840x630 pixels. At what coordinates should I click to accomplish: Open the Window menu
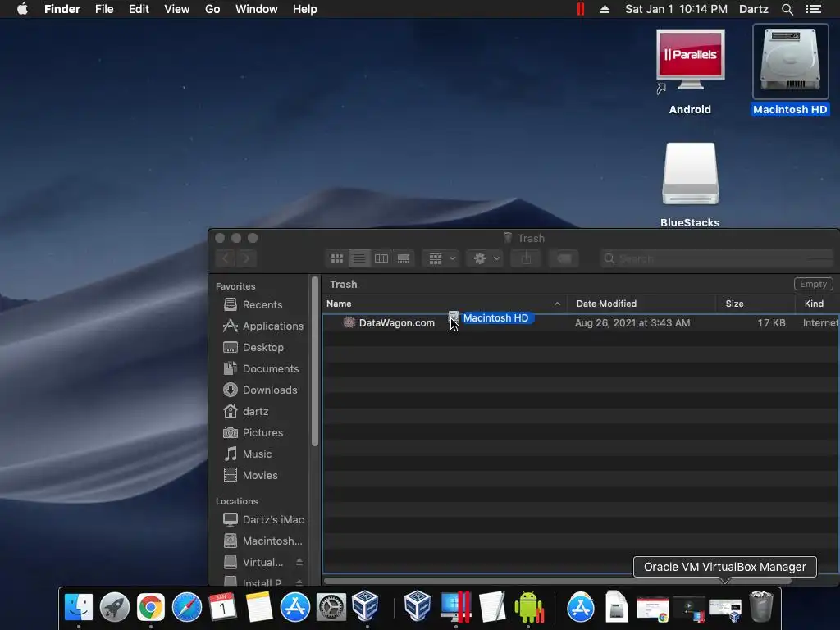[257, 9]
